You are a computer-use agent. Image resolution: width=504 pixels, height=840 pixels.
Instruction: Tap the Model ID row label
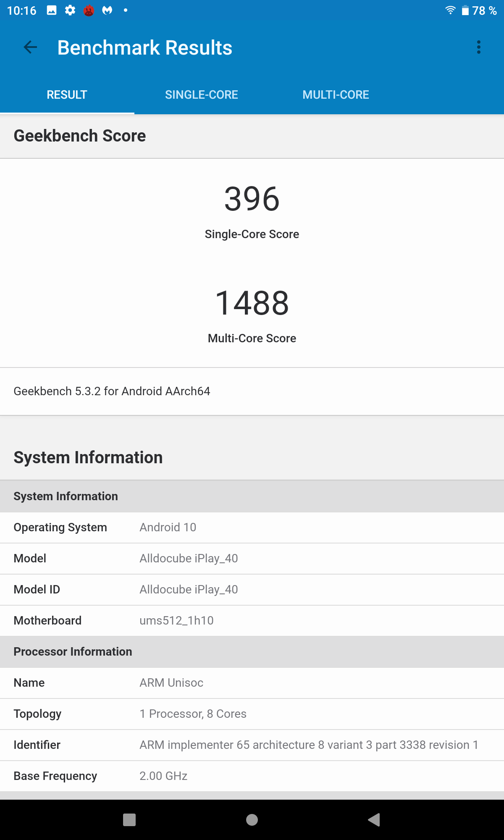click(x=37, y=590)
